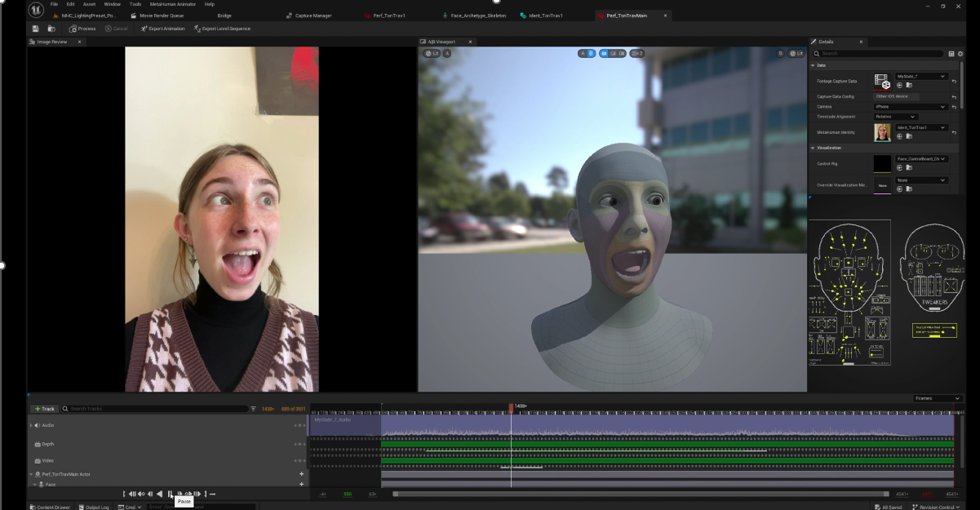Click the track filter icon beside search
The width and height of the screenshot is (980, 510).
[x=253, y=409]
